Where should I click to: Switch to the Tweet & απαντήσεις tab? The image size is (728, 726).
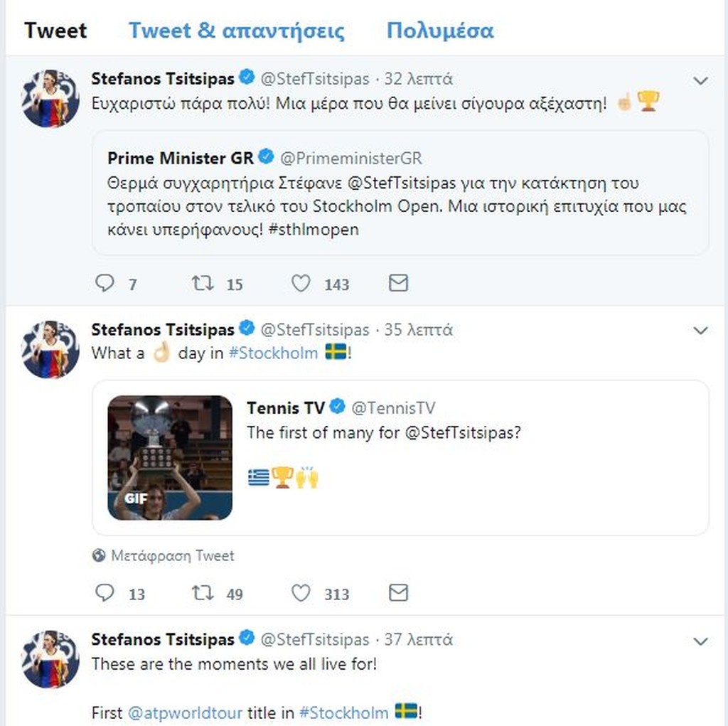[x=236, y=31]
